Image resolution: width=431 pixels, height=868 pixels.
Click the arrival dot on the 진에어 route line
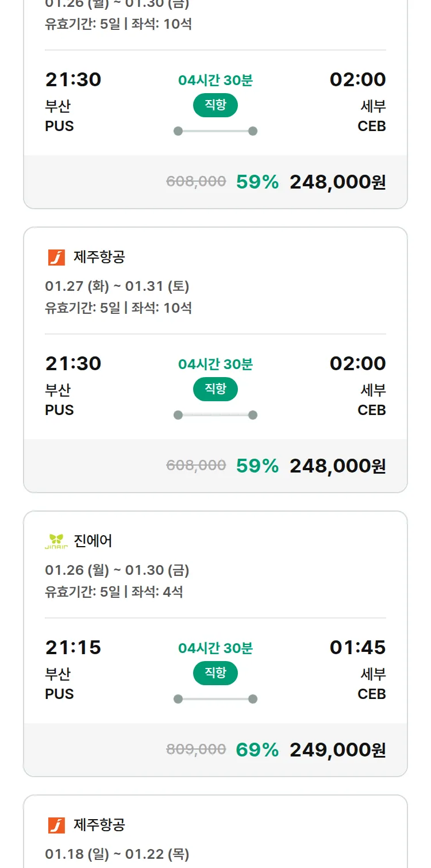[x=252, y=699]
